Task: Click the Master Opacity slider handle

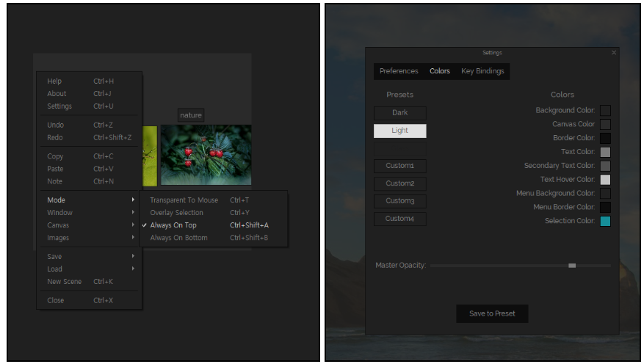Action: (x=572, y=266)
